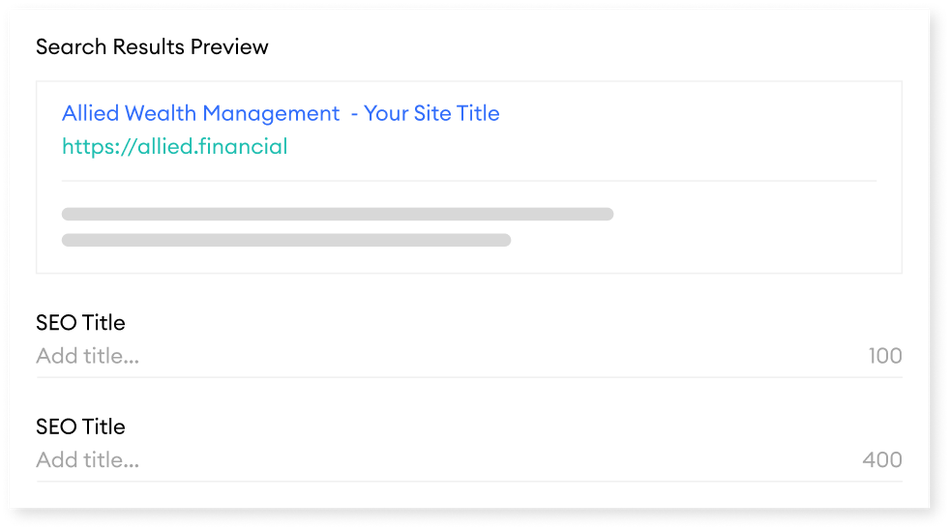Click the longer gray description placeholder bar

pos(337,214)
